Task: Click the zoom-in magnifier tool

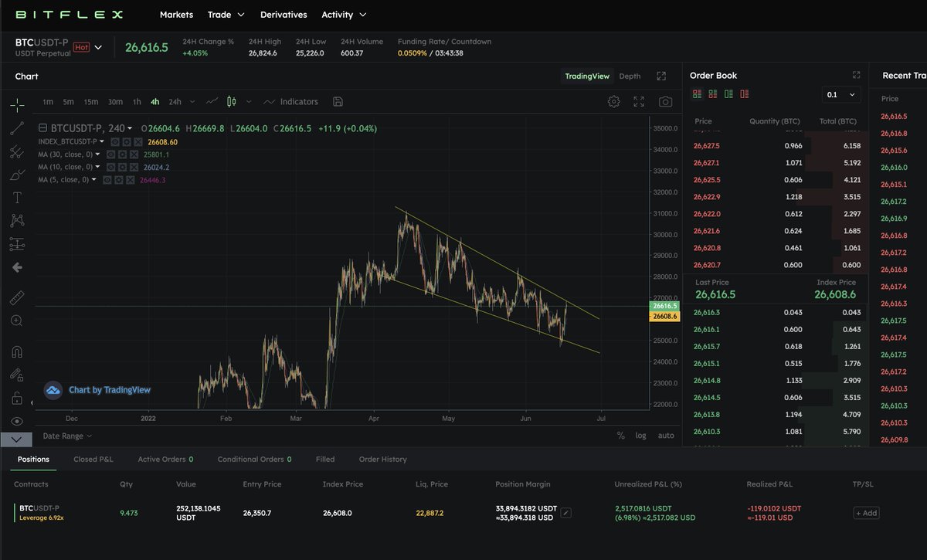Action: pos(17,321)
